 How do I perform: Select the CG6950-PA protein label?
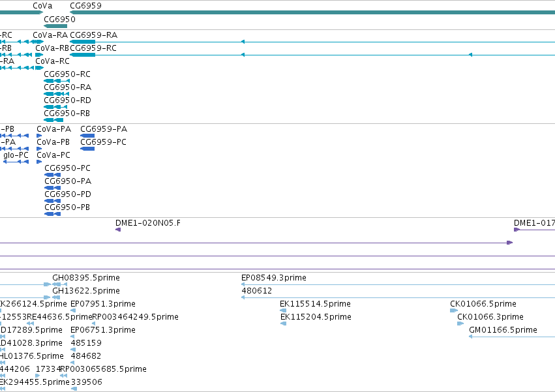tap(68, 182)
